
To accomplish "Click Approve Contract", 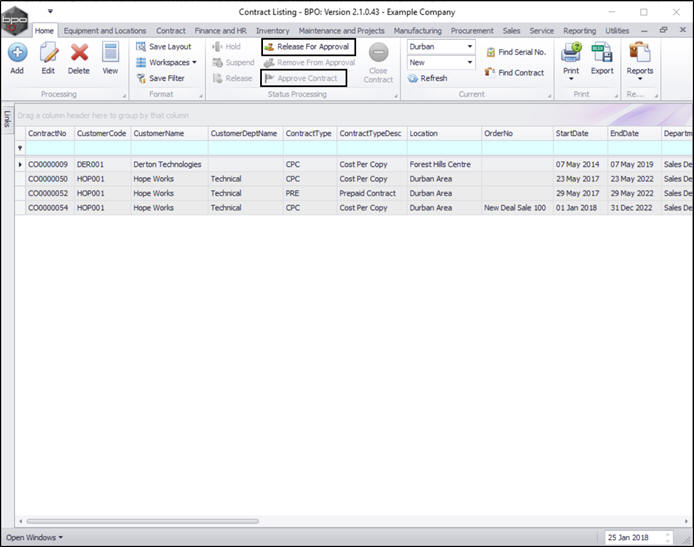I will [x=303, y=78].
